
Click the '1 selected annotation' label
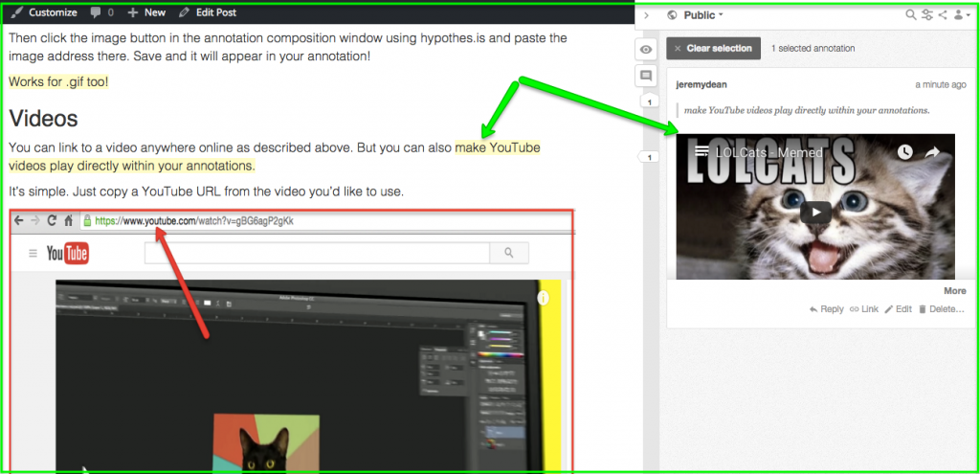click(x=813, y=48)
